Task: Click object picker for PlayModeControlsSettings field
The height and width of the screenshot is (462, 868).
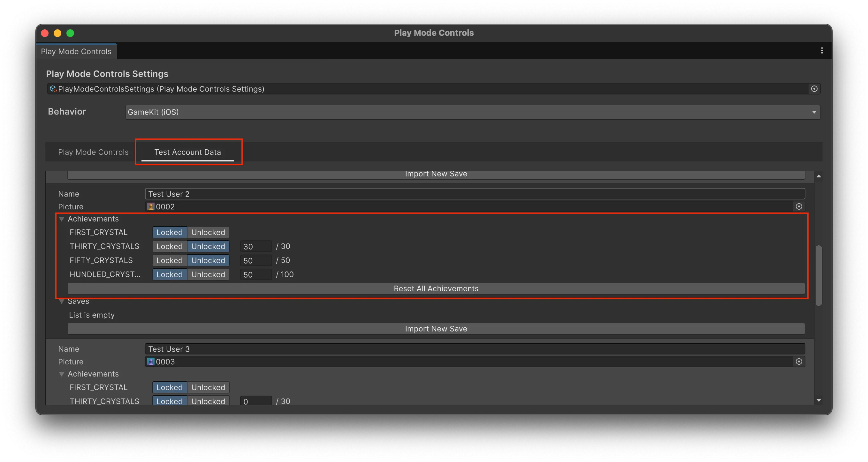Action: click(814, 89)
